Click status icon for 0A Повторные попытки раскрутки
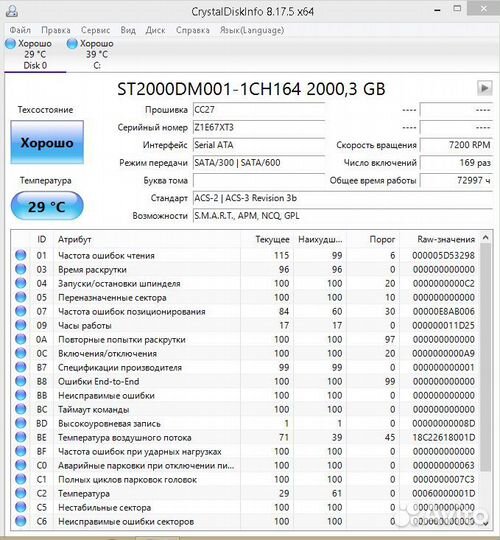 click(21, 339)
